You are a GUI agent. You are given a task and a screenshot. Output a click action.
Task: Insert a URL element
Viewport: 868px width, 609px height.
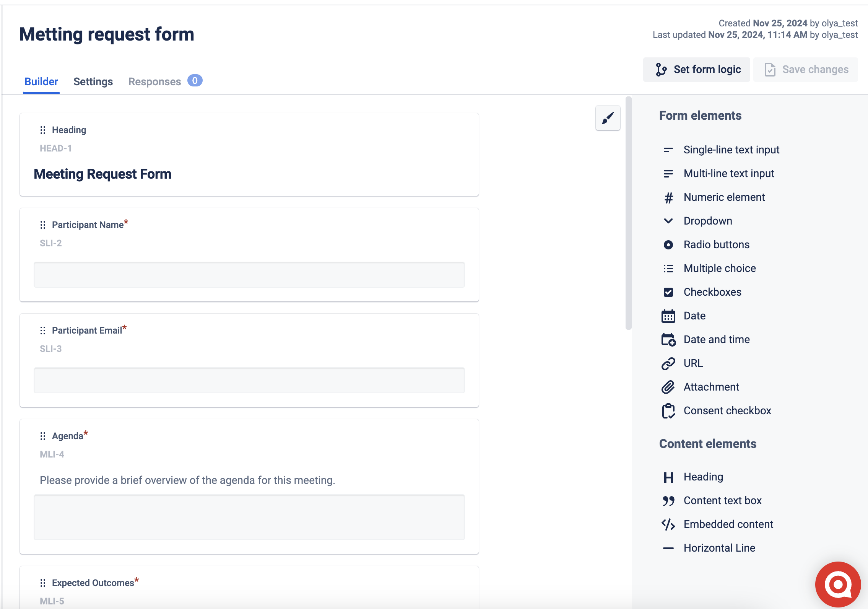coord(692,363)
